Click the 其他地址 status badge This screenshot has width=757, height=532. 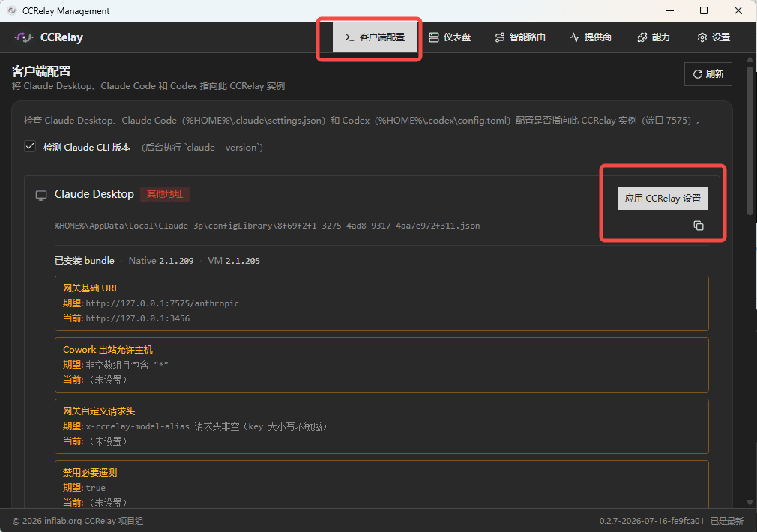coord(165,194)
